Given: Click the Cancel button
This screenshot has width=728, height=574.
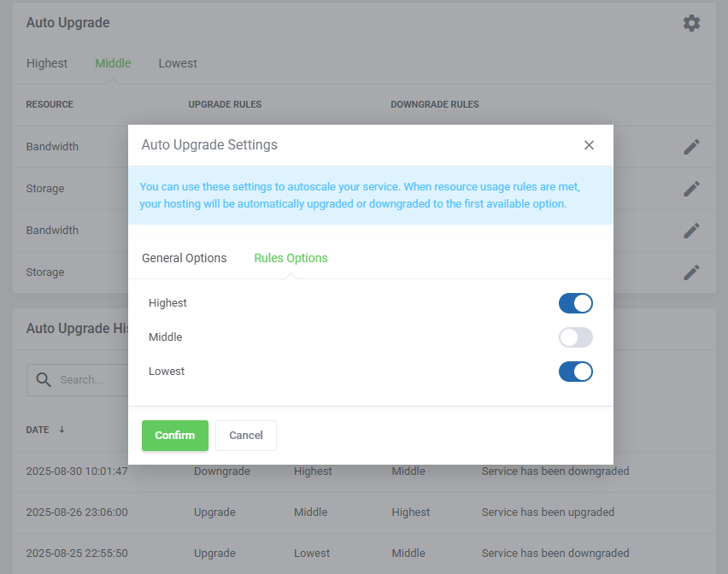Looking at the screenshot, I should point(245,436).
